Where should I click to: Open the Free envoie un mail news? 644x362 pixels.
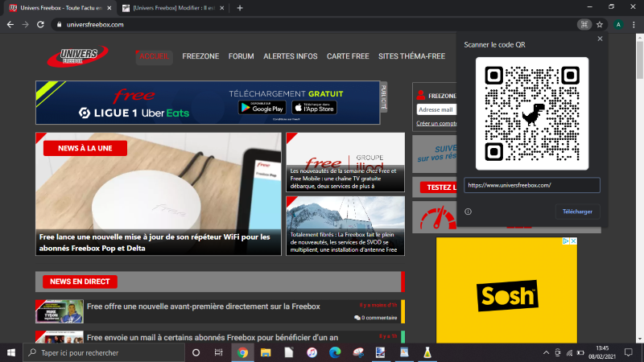pyautogui.click(x=213, y=337)
